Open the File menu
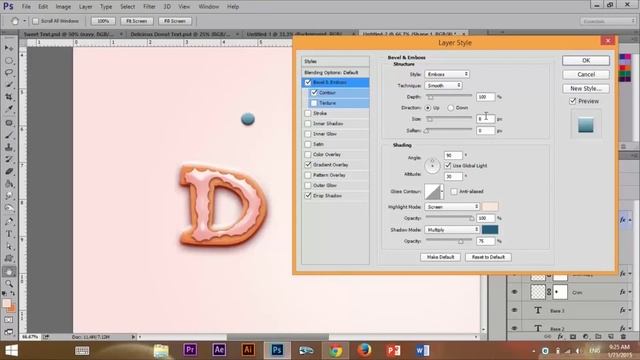Viewport: 640px width, 360px height. (x=26, y=7)
